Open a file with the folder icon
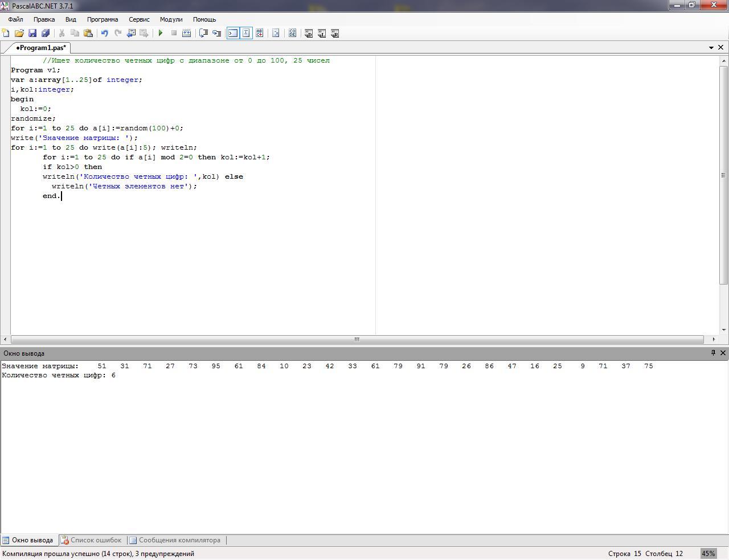 coord(19,33)
